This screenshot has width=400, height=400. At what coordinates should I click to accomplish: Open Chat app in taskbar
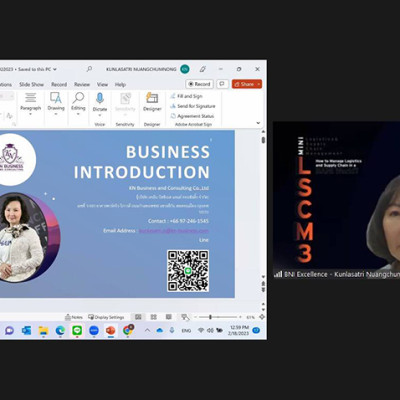(9, 330)
